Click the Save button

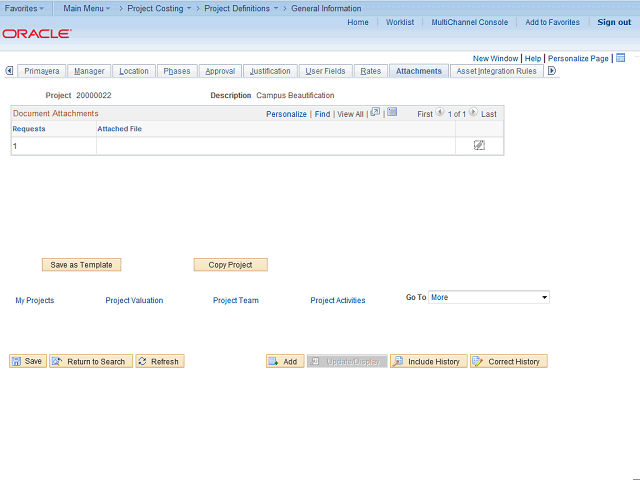click(x=28, y=361)
